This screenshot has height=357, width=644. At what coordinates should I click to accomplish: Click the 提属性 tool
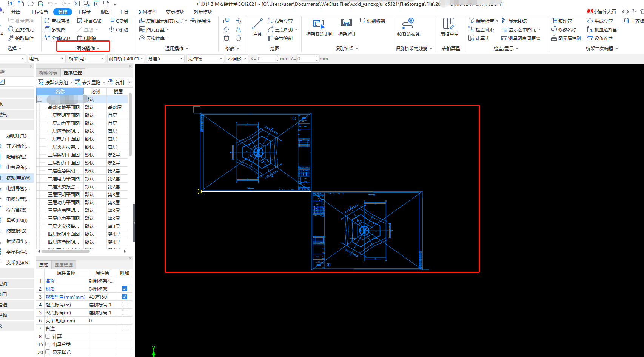[x=200, y=21]
